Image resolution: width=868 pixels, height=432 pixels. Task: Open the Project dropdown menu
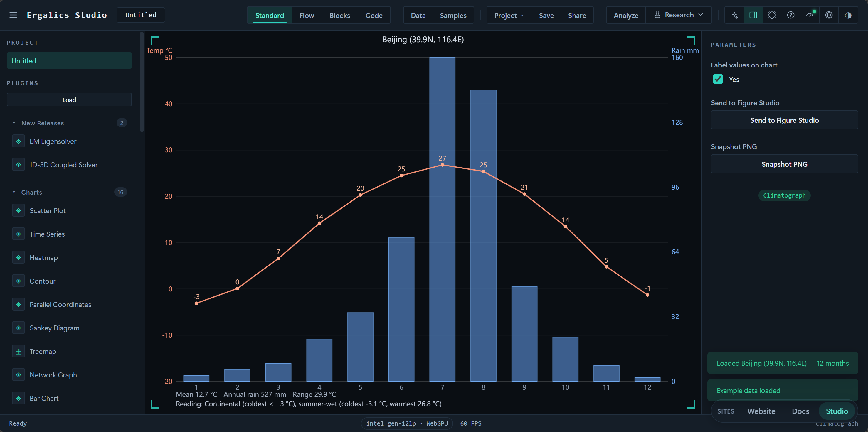(509, 15)
